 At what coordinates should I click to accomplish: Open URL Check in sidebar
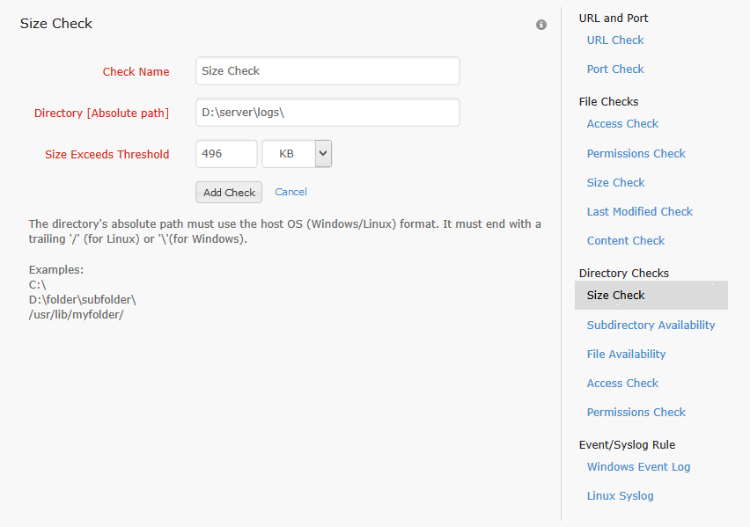[615, 40]
